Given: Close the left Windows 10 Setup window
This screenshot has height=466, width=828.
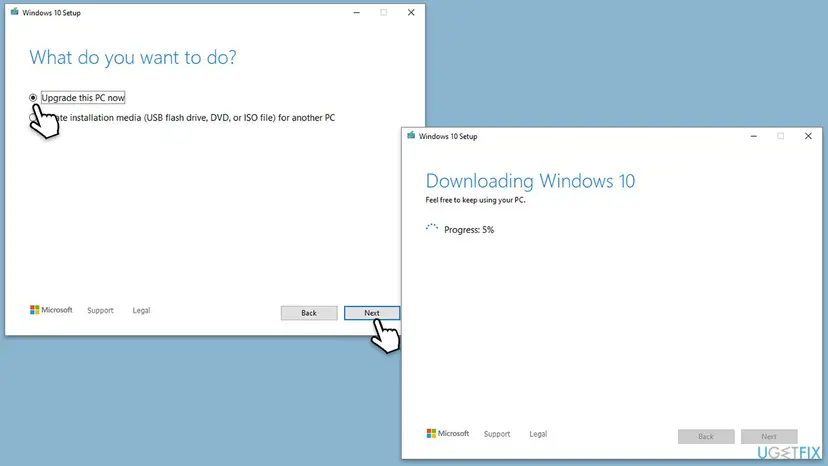Looking at the screenshot, I should pyautogui.click(x=411, y=13).
